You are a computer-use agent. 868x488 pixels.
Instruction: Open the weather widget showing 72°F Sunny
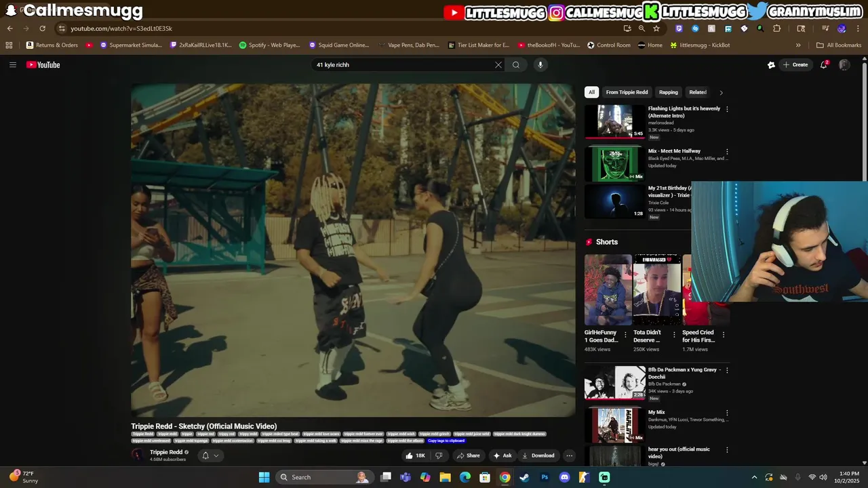[24, 477]
